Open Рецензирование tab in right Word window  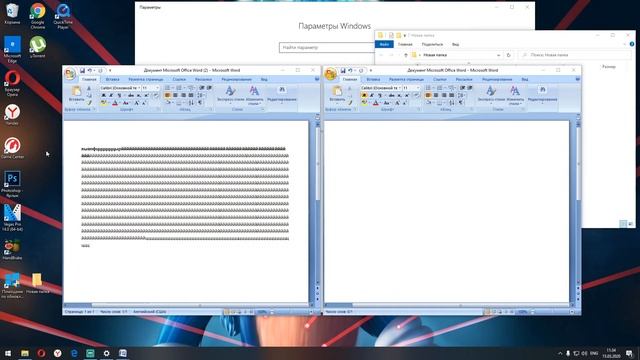click(x=497, y=79)
